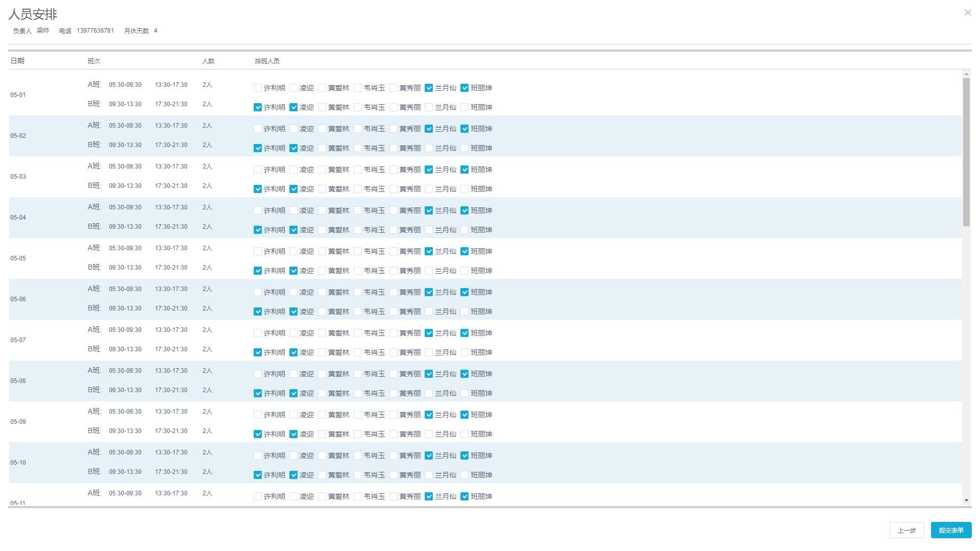Uncheck 许利明 for 05-07 B班
Screen dimensions: 980x551
tap(258, 352)
